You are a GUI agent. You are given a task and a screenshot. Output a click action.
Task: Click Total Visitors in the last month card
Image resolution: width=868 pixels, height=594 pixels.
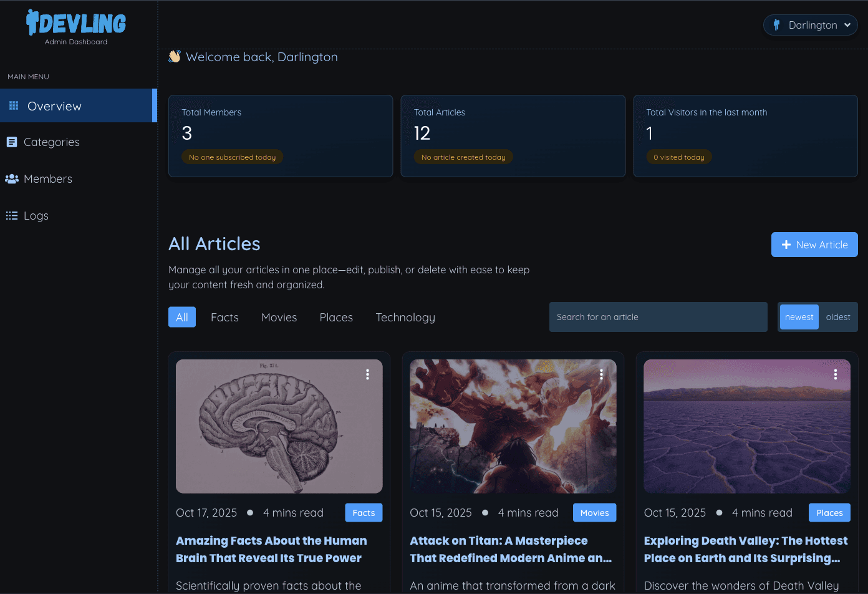click(x=746, y=136)
